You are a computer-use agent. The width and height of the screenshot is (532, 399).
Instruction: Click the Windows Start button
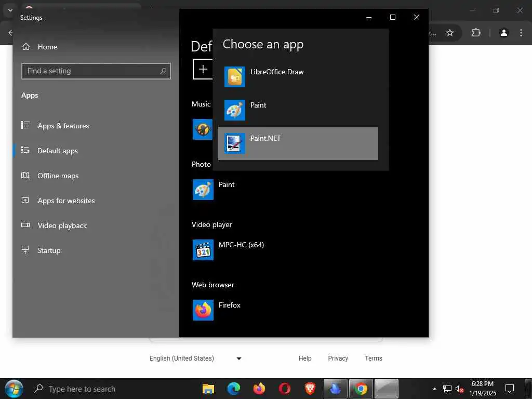(14, 389)
